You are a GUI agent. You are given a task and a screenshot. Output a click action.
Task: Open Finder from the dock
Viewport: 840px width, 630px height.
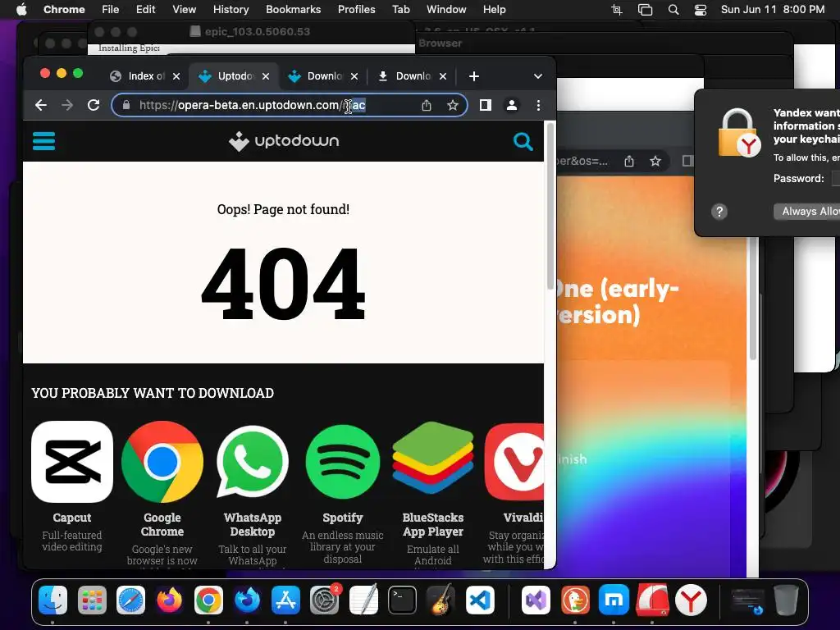tap(53, 600)
